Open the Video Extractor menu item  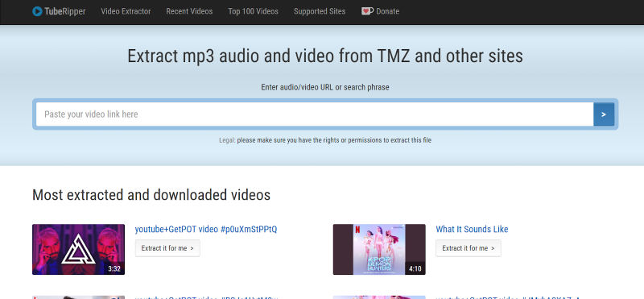click(126, 11)
